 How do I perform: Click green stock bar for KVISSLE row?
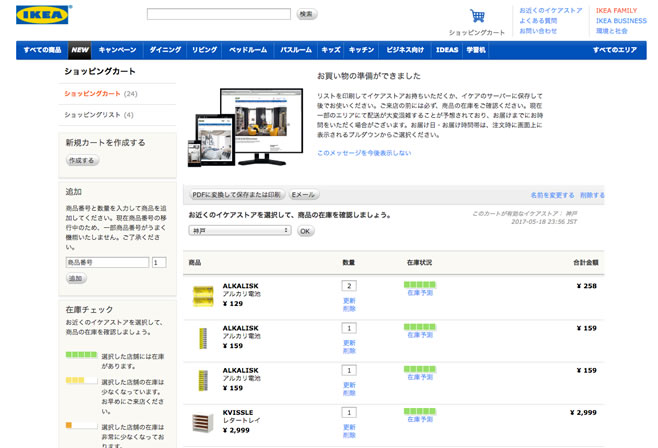[420, 411]
